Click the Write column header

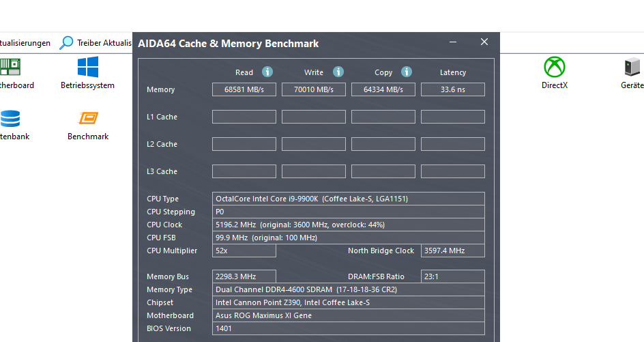coord(314,72)
